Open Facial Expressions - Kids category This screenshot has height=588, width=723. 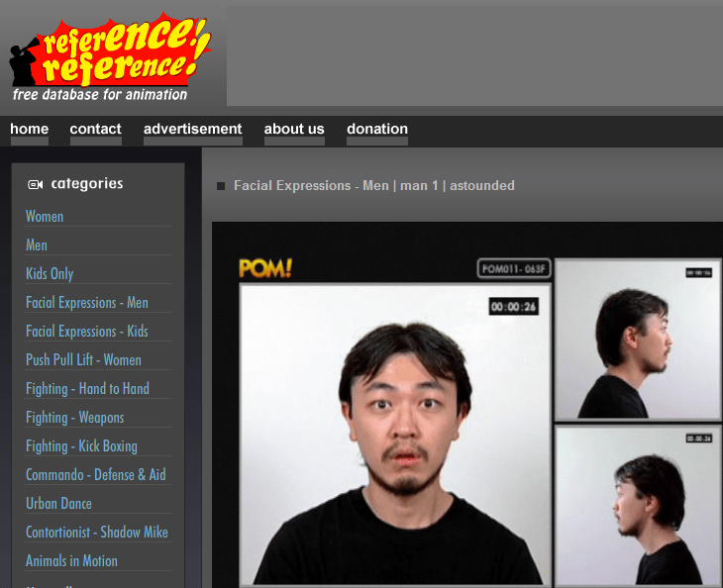coord(87,331)
